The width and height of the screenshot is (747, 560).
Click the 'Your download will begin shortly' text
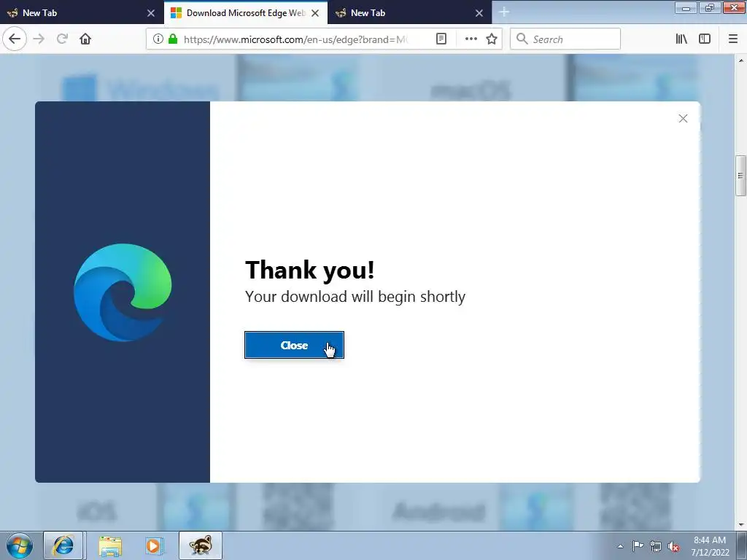355,297
